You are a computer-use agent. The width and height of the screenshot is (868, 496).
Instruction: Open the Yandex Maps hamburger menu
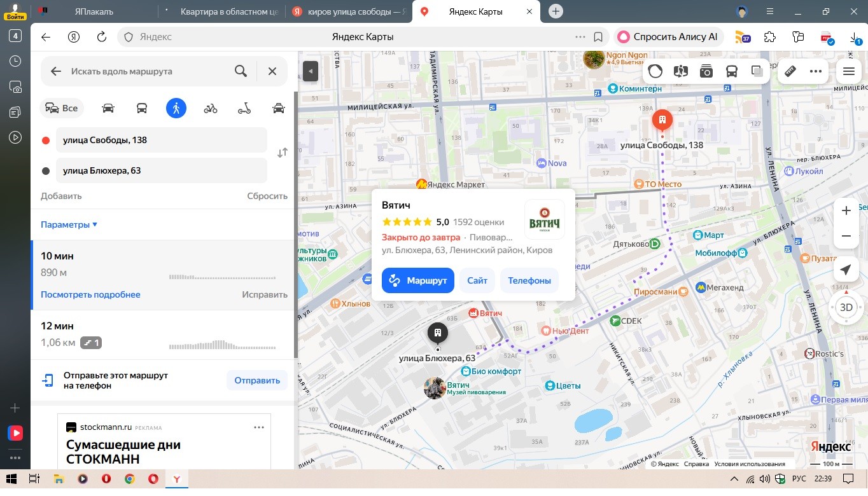tap(849, 71)
